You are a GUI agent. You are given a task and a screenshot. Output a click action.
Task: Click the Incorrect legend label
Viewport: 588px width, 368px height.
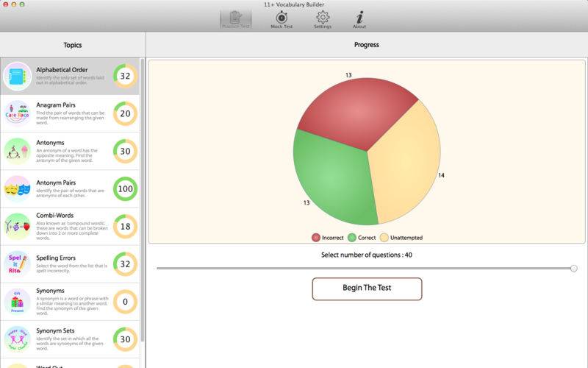[333, 238]
